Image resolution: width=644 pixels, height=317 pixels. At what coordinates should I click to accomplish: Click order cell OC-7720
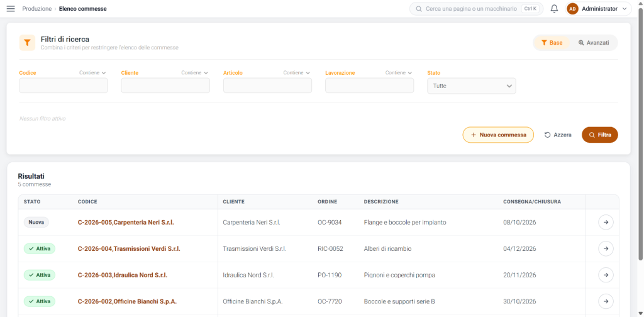coord(330,301)
